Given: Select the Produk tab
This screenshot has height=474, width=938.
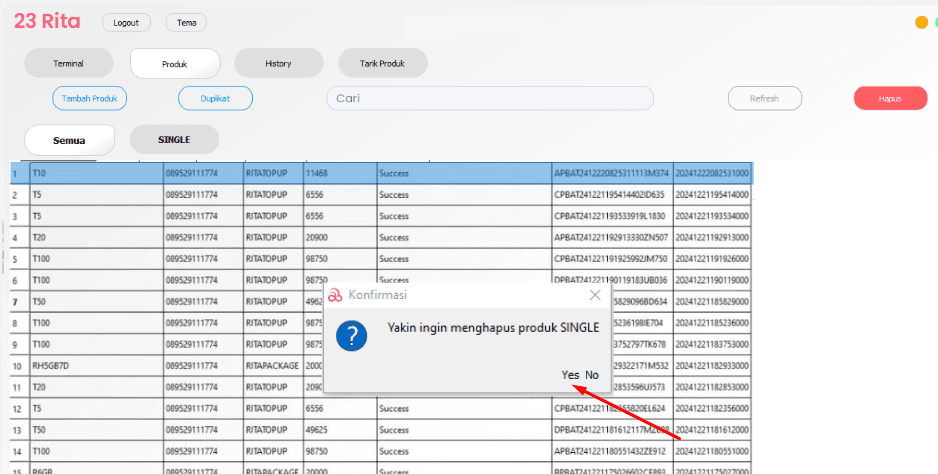Looking at the screenshot, I should 175,64.
